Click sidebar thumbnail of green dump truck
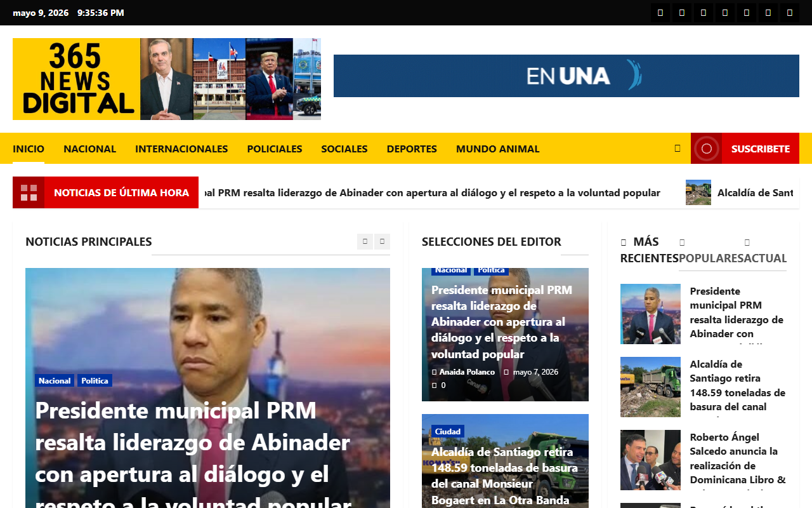The height and width of the screenshot is (508, 812). coord(650,387)
